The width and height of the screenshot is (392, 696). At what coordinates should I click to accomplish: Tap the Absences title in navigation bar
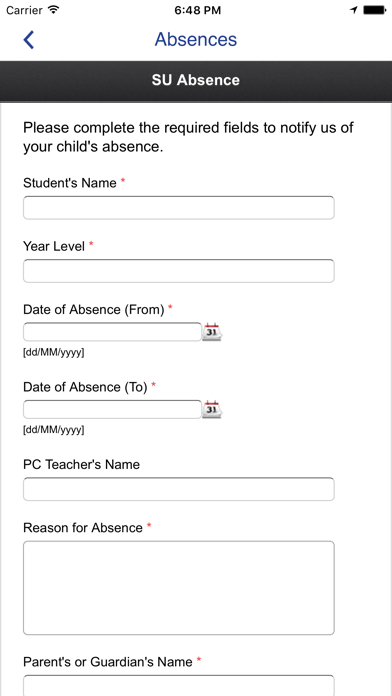[196, 40]
